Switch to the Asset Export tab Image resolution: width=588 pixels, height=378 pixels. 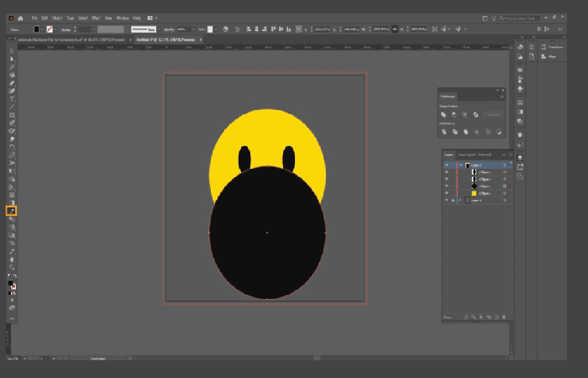[x=467, y=155]
